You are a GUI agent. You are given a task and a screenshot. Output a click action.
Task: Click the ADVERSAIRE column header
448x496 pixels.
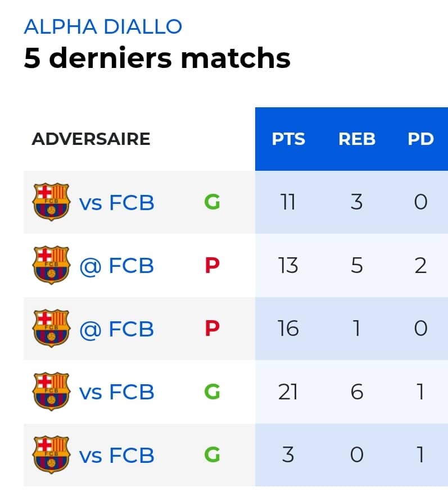pyautogui.click(x=91, y=139)
